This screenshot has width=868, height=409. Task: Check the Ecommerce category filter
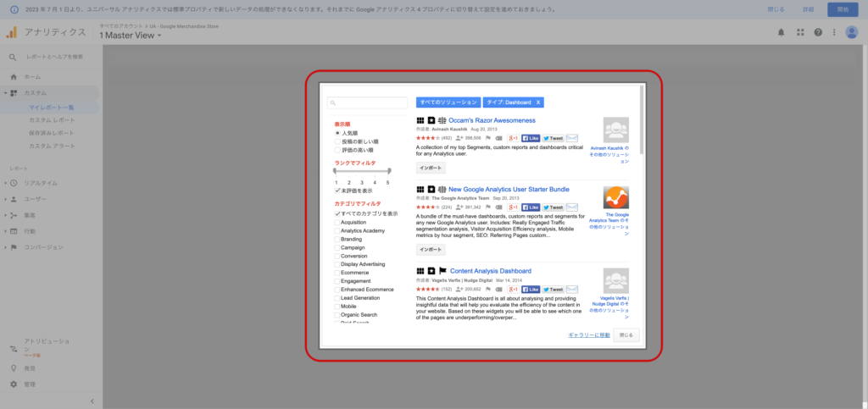click(x=337, y=272)
